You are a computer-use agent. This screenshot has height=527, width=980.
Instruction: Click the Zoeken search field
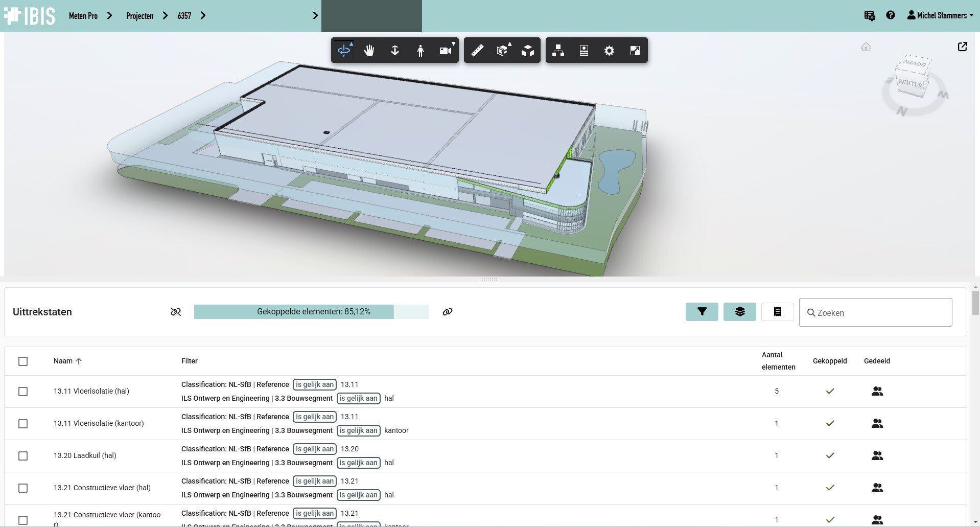point(875,312)
